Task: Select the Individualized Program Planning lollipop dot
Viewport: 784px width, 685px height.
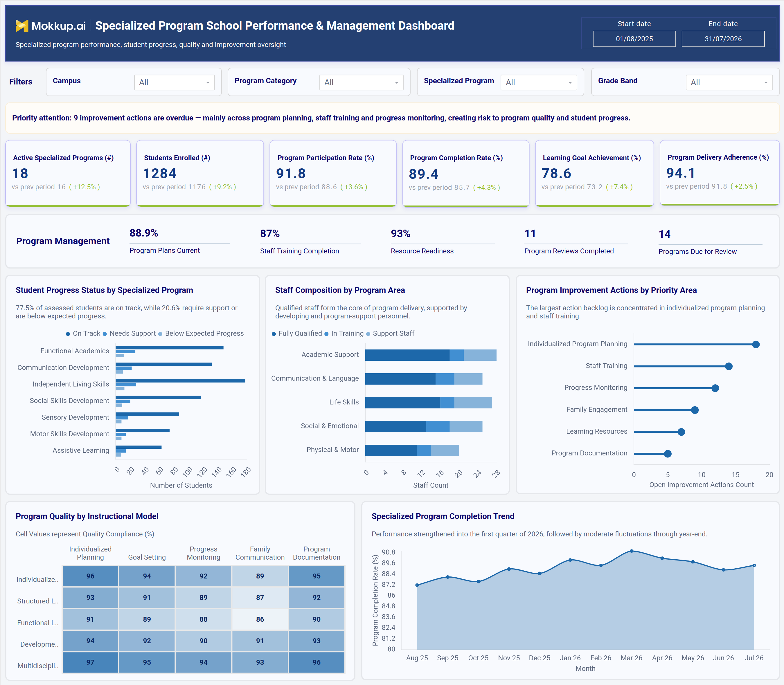Action: pyautogui.click(x=756, y=345)
